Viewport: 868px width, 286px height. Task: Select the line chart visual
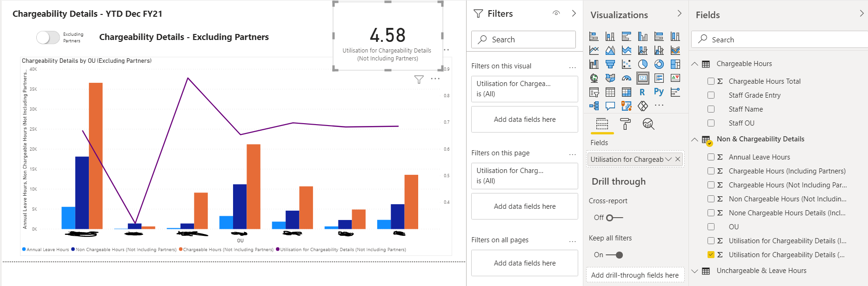(x=594, y=50)
